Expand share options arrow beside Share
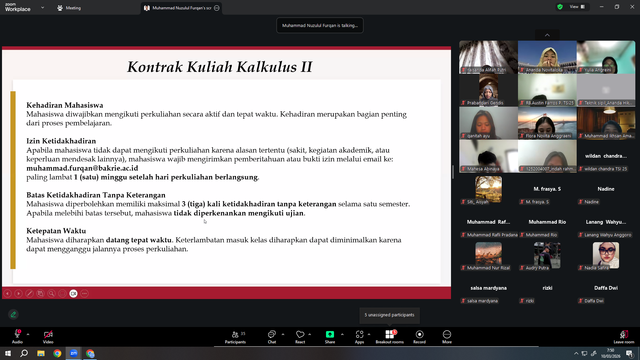 coord(342,334)
